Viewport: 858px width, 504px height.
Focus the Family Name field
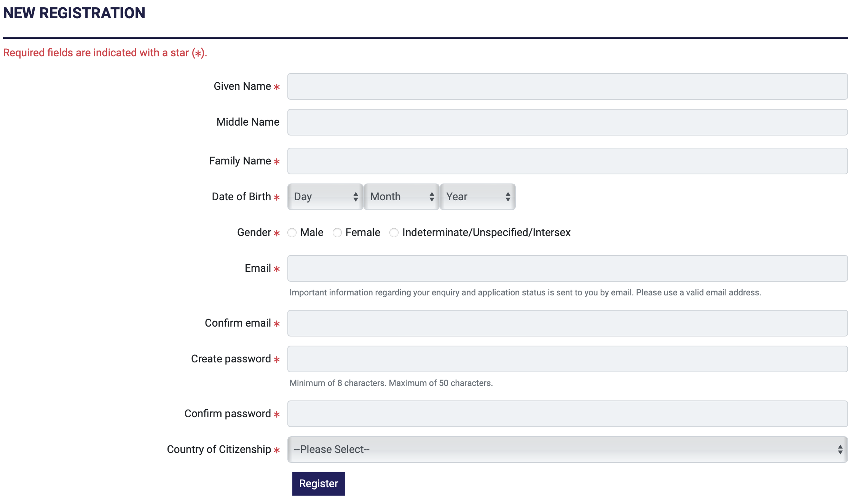[x=567, y=161]
